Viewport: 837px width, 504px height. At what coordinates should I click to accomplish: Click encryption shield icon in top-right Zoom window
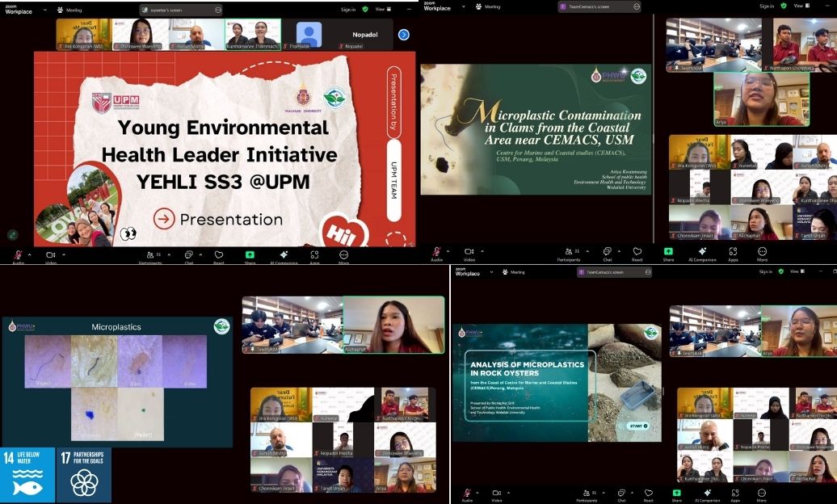point(784,6)
